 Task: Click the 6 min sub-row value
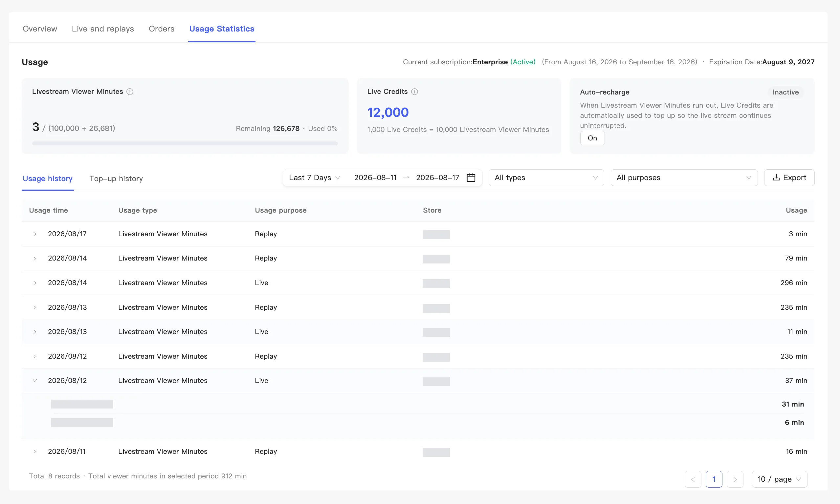coord(794,423)
